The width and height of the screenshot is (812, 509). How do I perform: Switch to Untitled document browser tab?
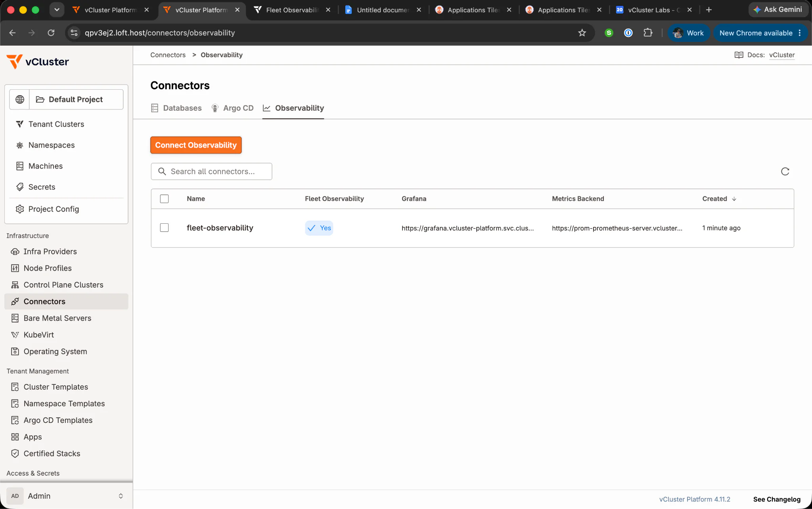point(382,10)
